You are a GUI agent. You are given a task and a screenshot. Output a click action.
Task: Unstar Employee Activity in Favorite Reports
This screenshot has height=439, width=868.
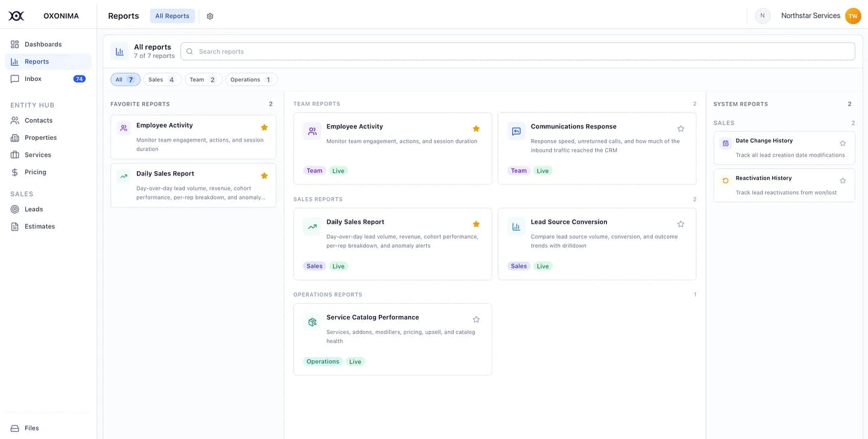264,127
